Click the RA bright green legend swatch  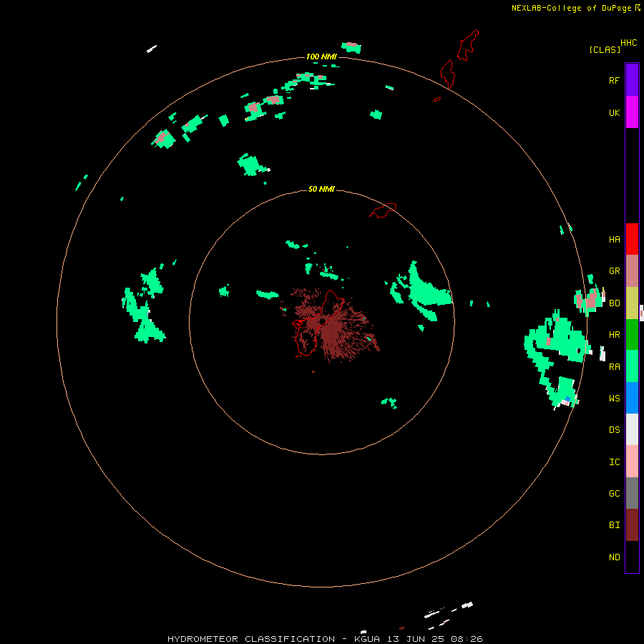pos(632,366)
